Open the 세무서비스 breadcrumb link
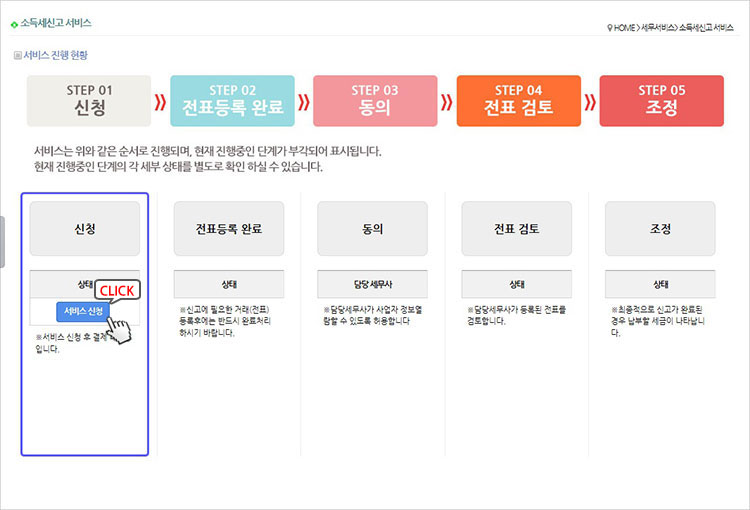Screen dimensions: 750x510 658,27
